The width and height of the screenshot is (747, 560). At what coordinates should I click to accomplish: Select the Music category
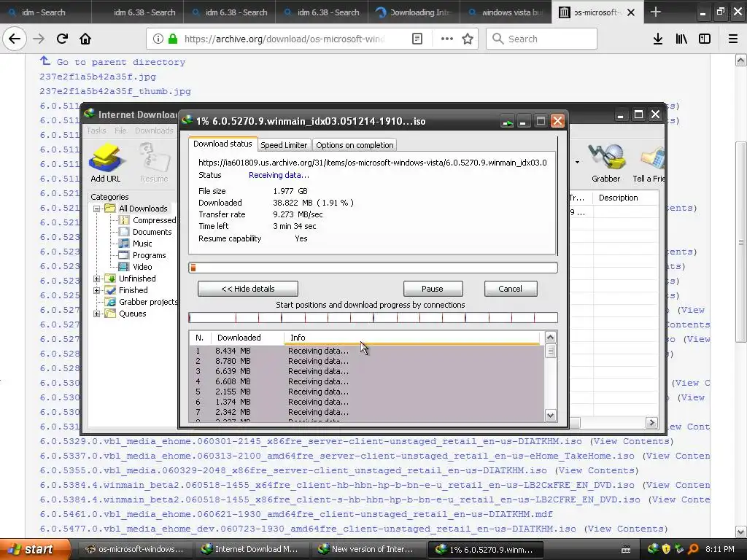tap(142, 244)
